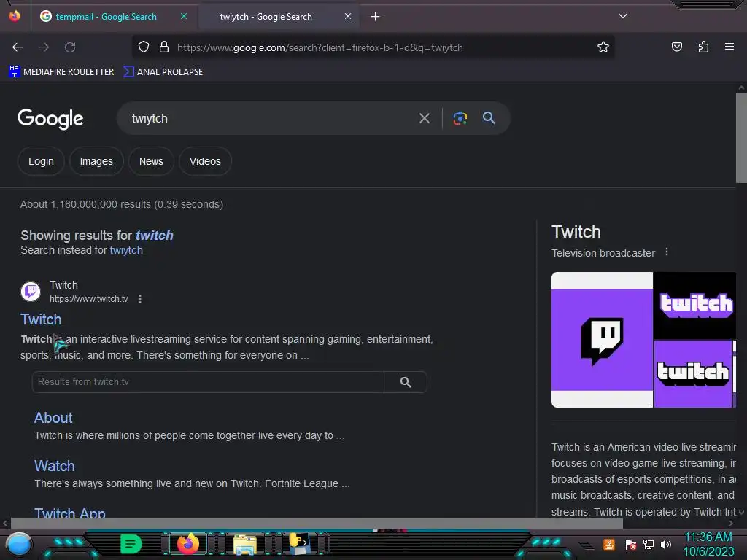Open a new tab with the plus button

(376, 17)
